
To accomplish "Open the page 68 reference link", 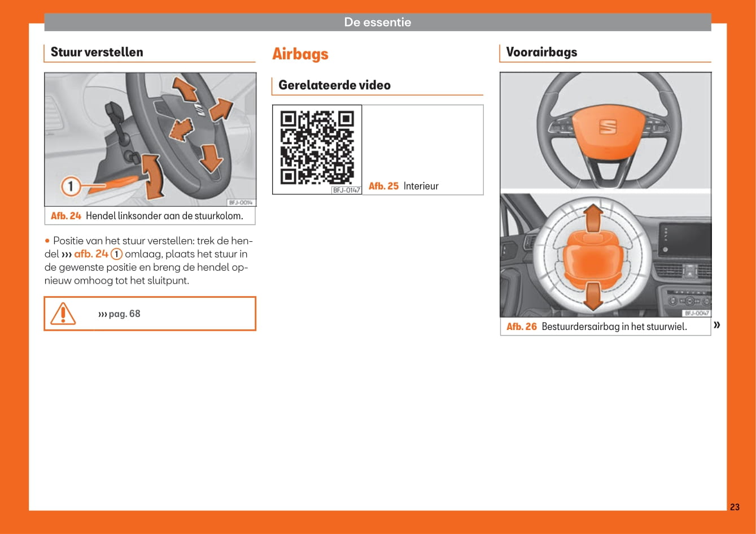I will 119,314.
